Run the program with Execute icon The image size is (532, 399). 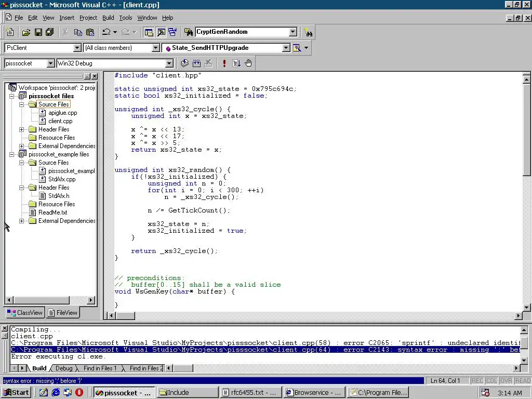click(224, 63)
